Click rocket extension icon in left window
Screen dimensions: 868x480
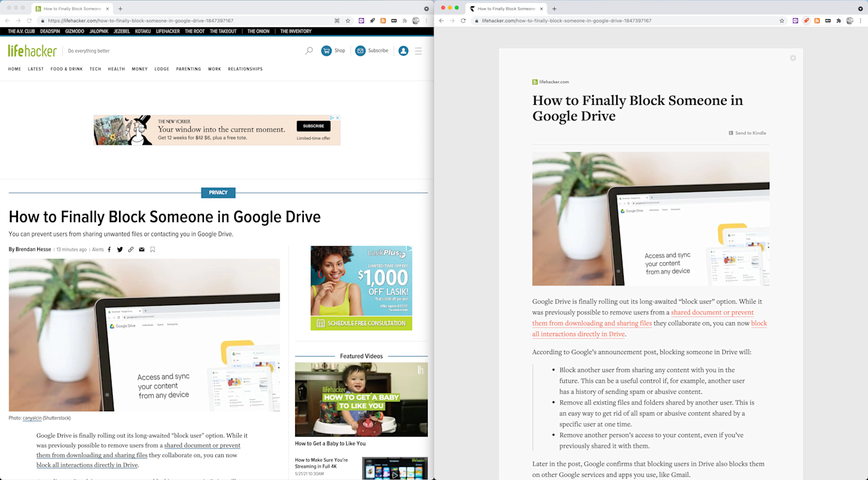click(372, 20)
